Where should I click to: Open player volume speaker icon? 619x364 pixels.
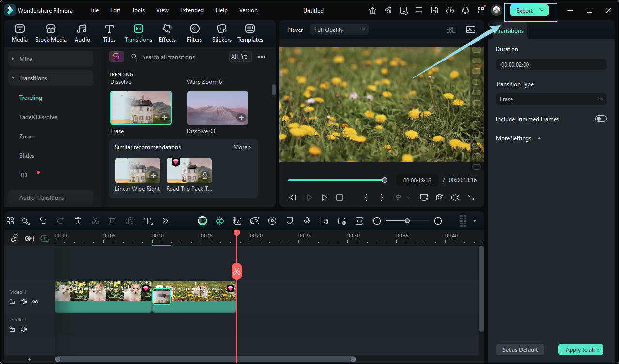455,197
